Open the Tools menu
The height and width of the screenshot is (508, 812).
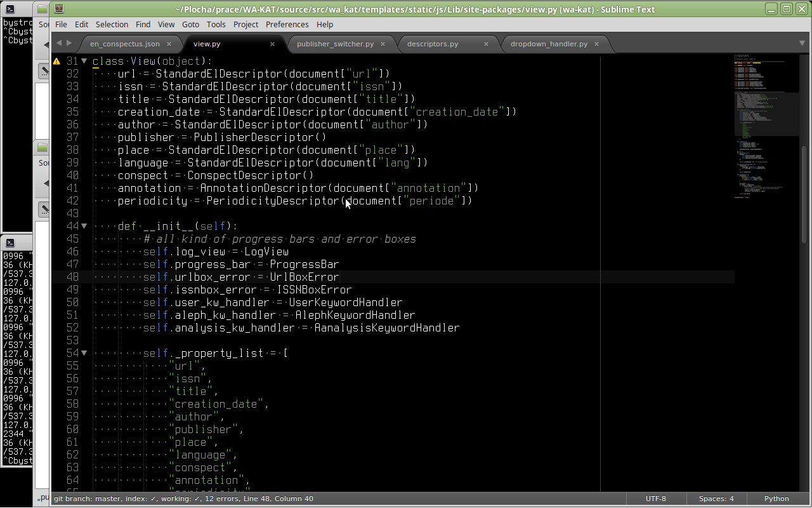[x=216, y=24]
